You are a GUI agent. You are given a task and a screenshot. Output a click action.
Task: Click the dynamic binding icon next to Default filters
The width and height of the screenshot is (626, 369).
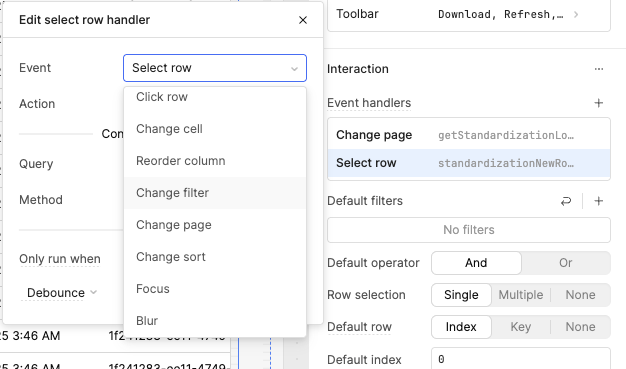[x=566, y=201]
